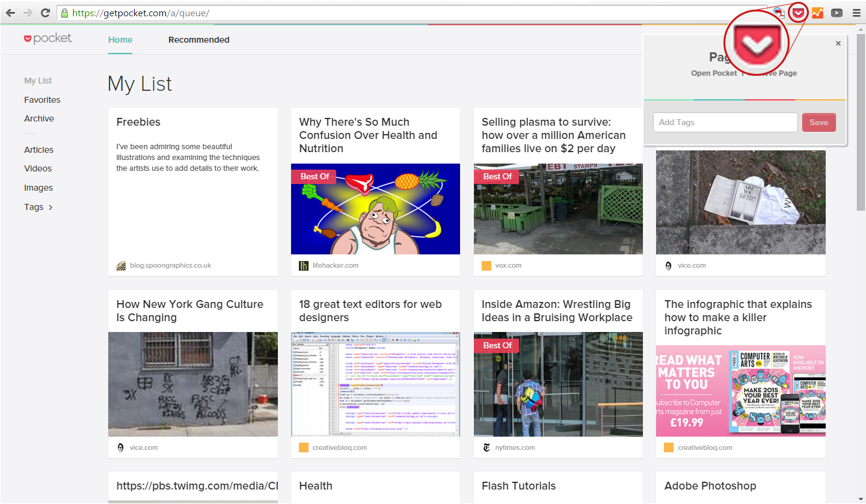Click lifehacker.com source text

click(x=336, y=265)
